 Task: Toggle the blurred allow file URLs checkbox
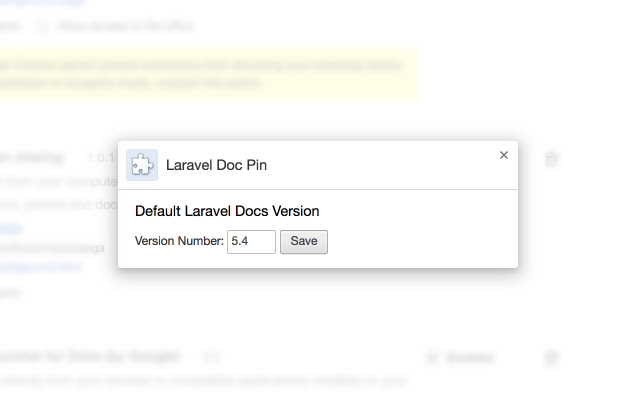(42, 26)
